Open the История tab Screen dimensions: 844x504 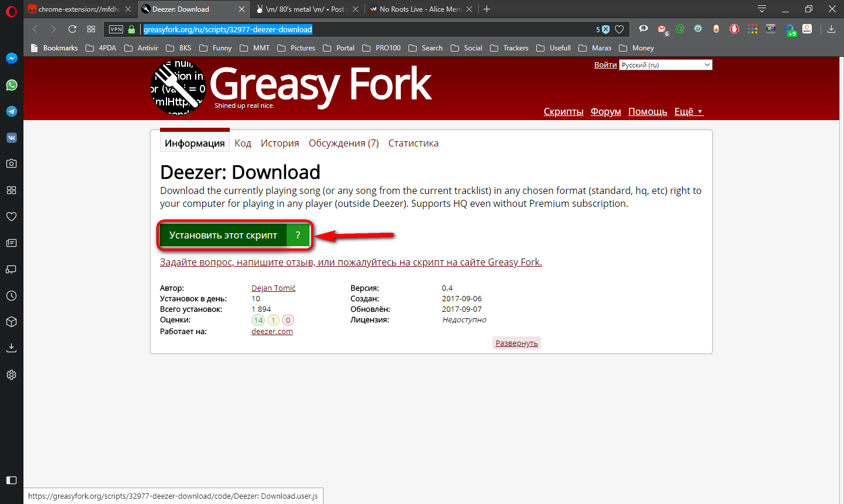[280, 143]
